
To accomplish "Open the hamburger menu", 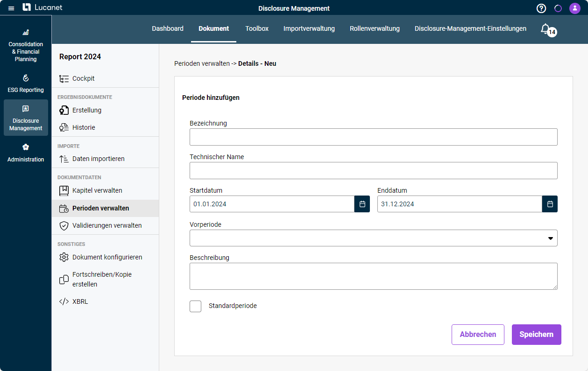I will pos(11,8).
